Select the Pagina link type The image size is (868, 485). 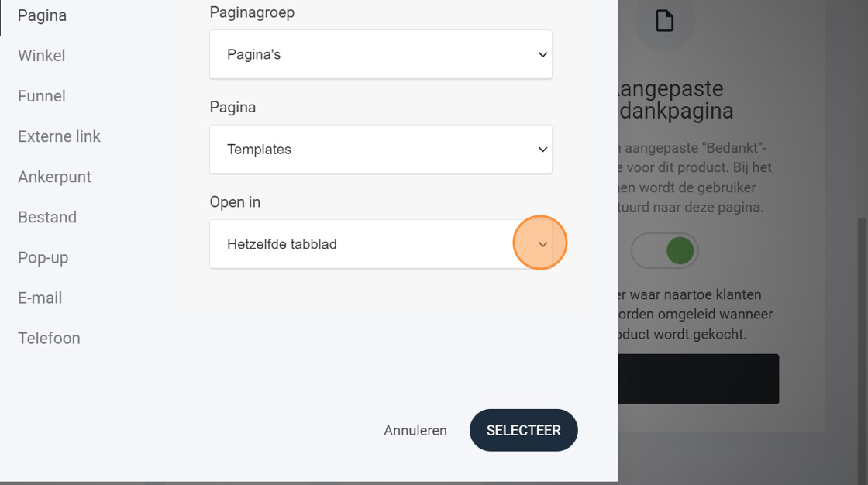point(42,15)
